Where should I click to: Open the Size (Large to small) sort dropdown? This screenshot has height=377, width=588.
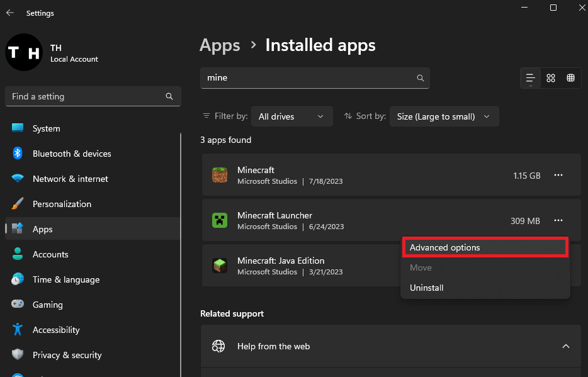pos(444,116)
